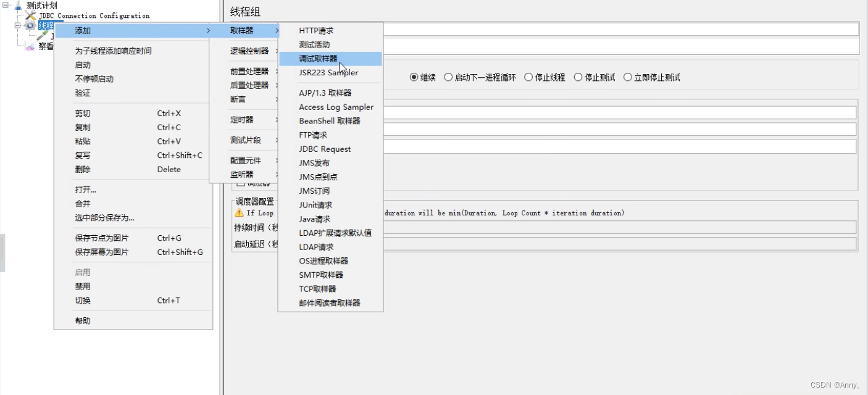The height and width of the screenshot is (395, 868).
Task: Collapse the 线程组 tree node
Action: click(x=18, y=25)
